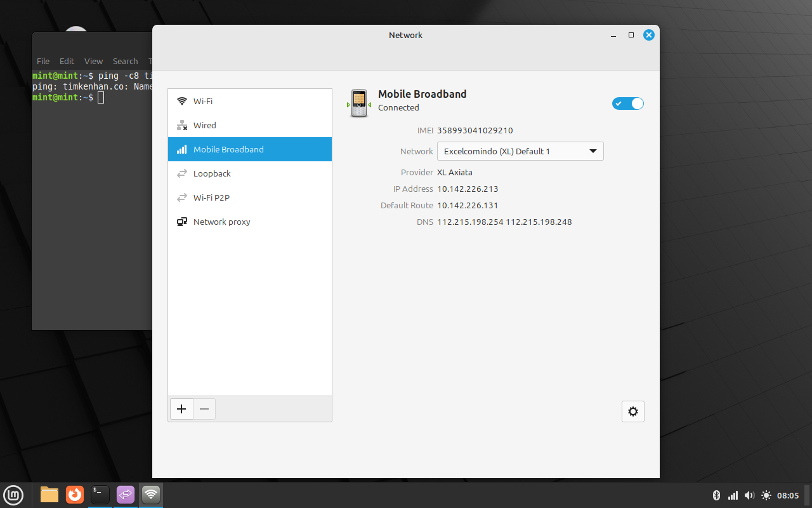Open the Bluetooth icon in the system tray
The height and width of the screenshot is (508, 812).
click(x=717, y=495)
